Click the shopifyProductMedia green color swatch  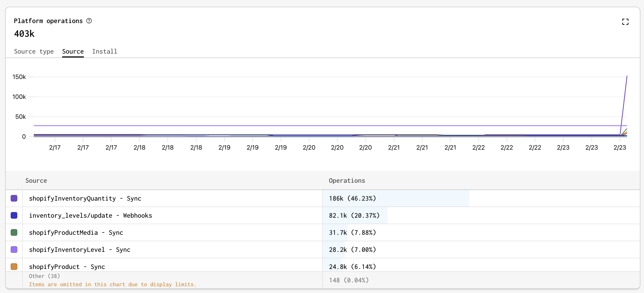(14, 232)
